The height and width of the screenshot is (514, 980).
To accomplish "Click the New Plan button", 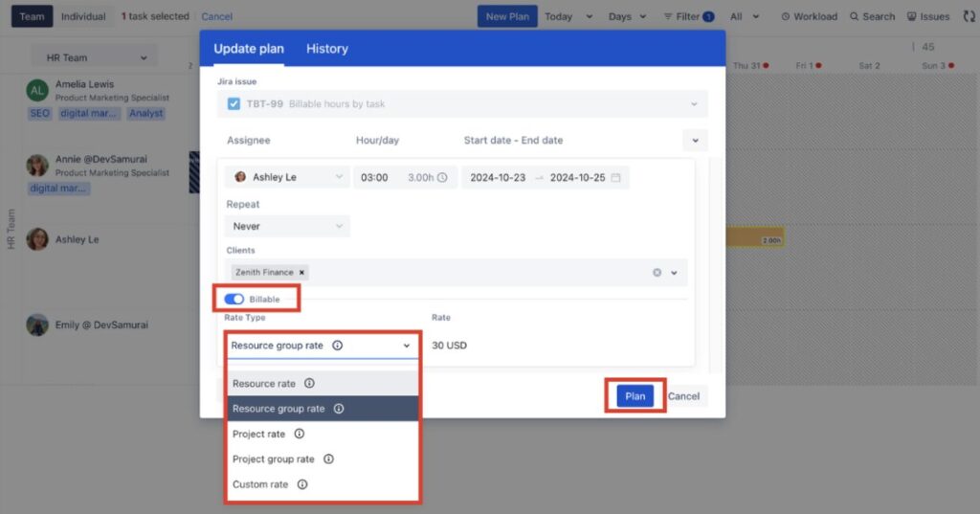I will click(x=507, y=16).
